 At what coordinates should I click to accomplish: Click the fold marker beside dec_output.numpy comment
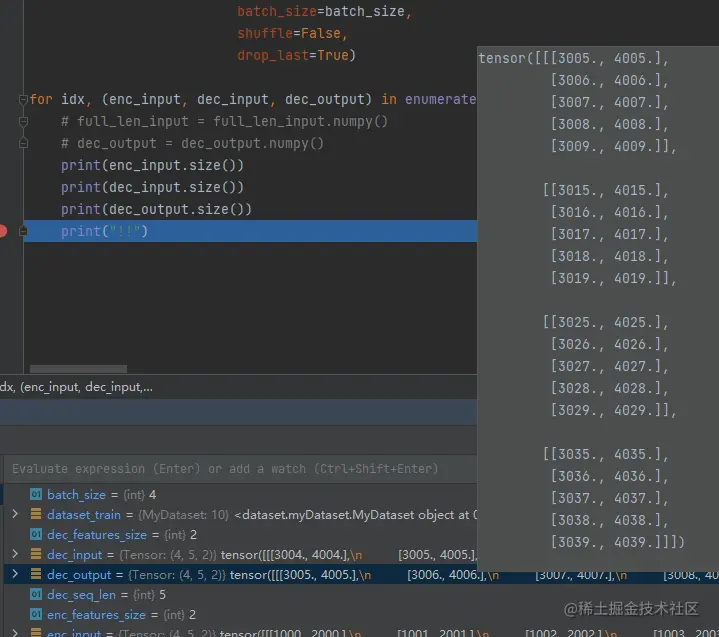23,143
